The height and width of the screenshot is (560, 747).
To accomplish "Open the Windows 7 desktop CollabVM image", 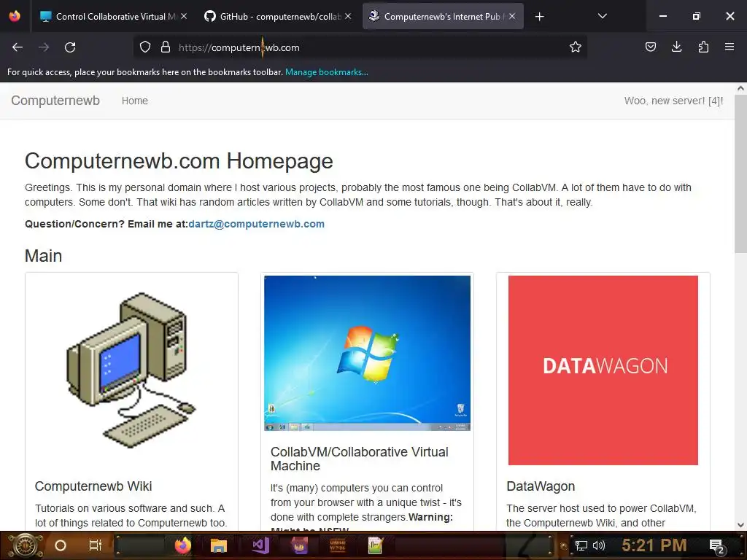I will click(x=368, y=353).
